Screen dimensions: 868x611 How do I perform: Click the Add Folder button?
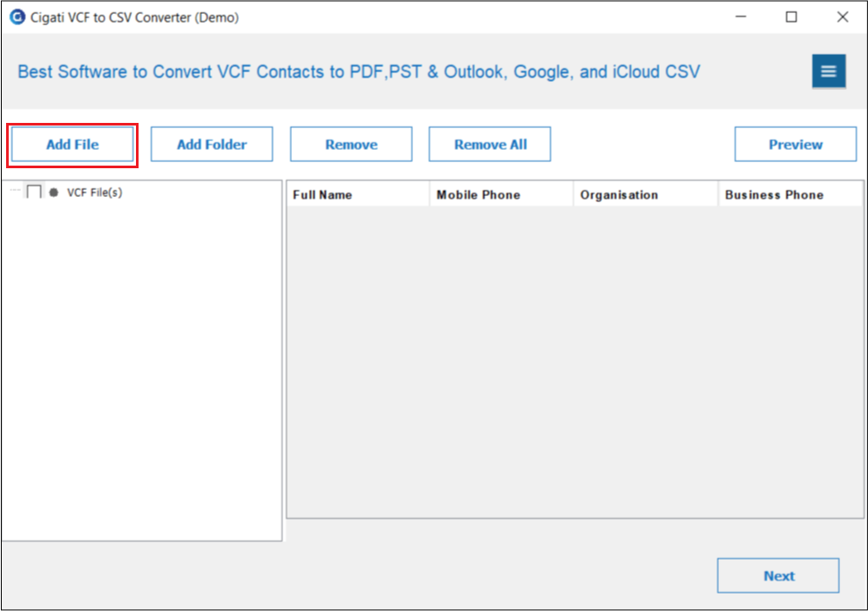coord(212,145)
